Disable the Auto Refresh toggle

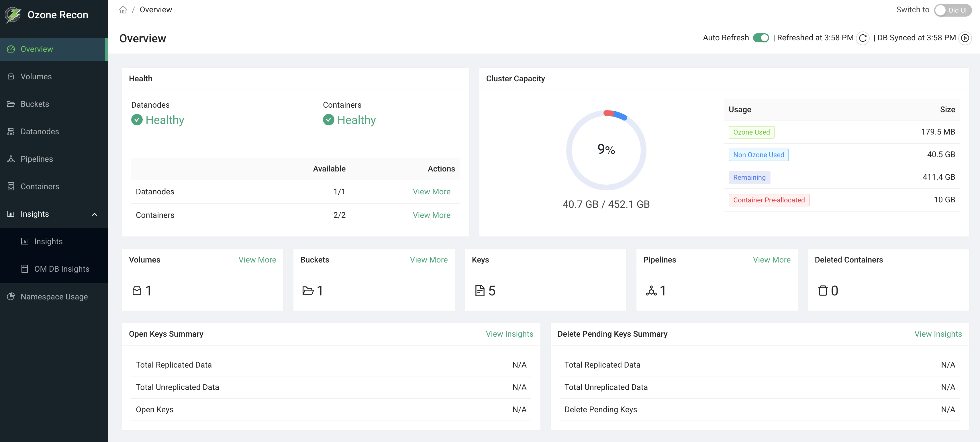pyautogui.click(x=761, y=38)
